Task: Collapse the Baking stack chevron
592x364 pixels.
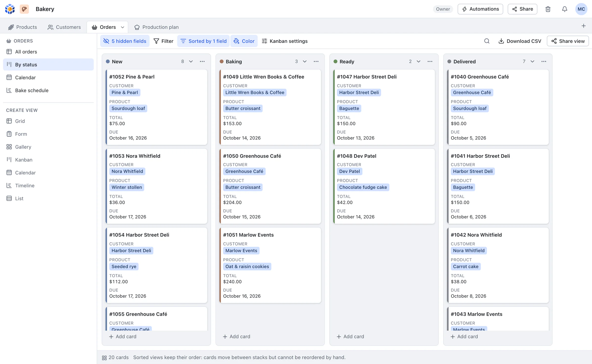Action: pyautogui.click(x=305, y=61)
